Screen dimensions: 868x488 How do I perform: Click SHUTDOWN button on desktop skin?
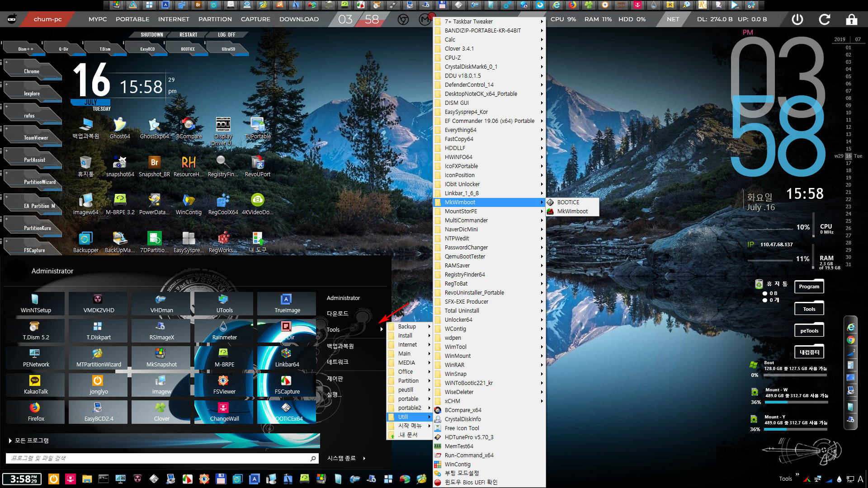pos(151,34)
